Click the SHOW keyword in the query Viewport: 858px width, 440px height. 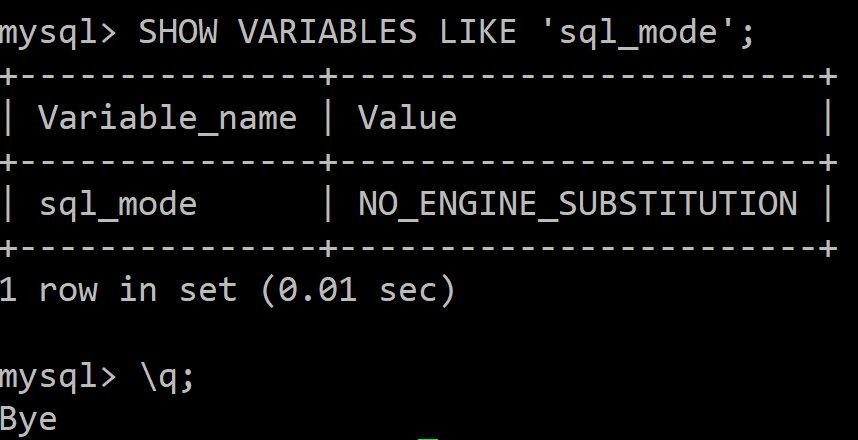click(x=178, y=32)
